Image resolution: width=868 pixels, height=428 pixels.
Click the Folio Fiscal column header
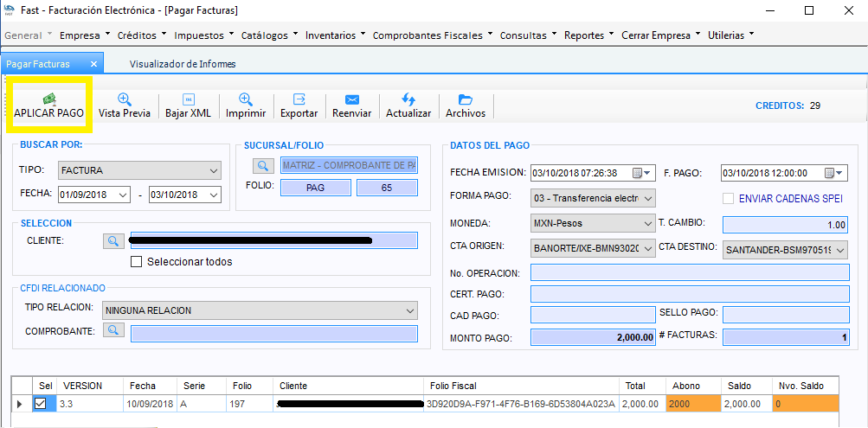[x=521, y=386]
